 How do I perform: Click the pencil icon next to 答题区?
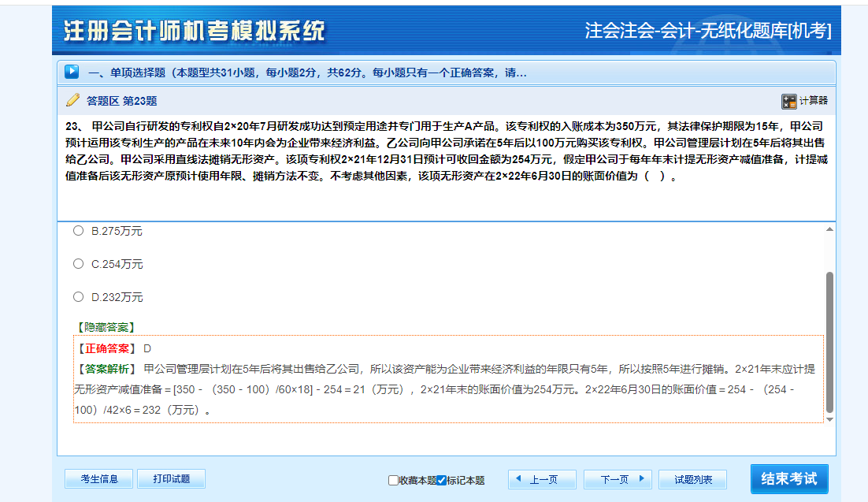72,100
